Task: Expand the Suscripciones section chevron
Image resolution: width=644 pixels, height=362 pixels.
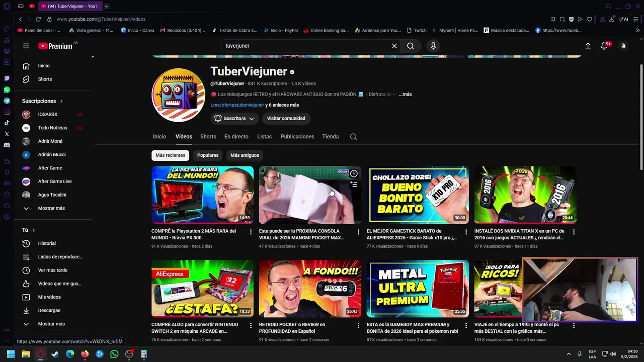Action: [61, 101]
